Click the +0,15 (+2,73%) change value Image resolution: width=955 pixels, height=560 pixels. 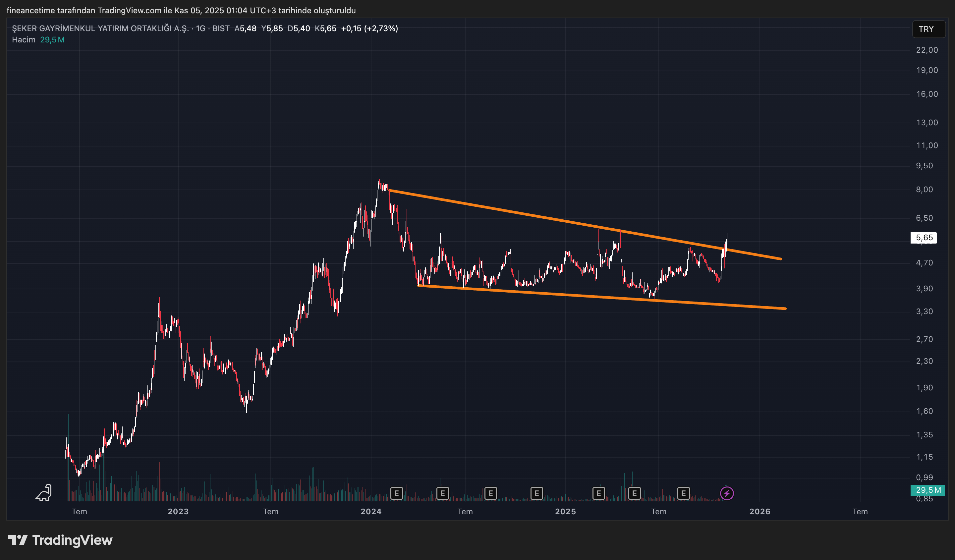369,28
